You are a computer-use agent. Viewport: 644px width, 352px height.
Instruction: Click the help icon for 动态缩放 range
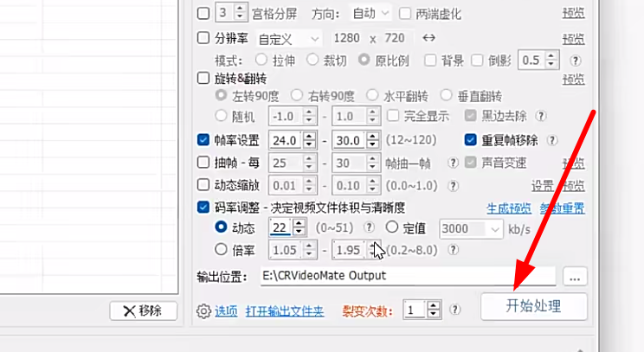coord(453,186)
